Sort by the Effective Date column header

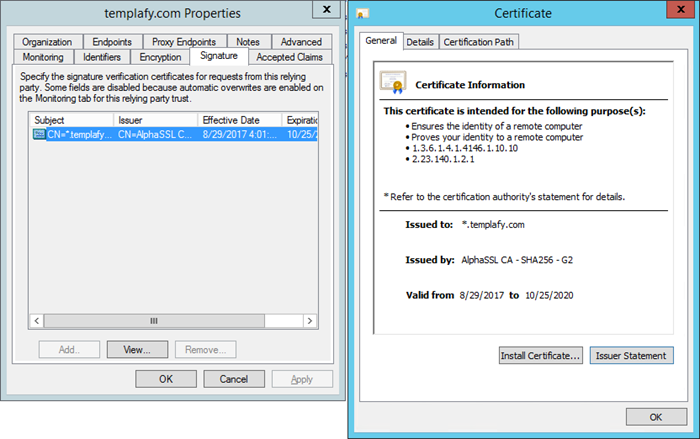pyautogui.click(x=240, y=120)
